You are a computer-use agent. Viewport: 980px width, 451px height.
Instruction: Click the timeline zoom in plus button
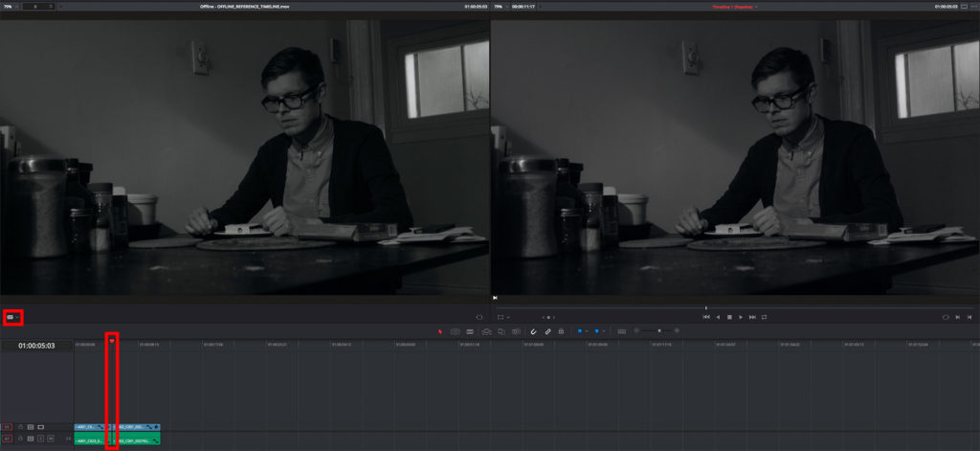pos(677,330)
